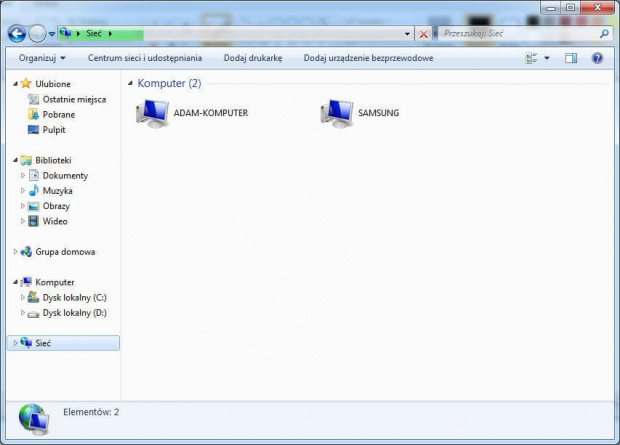Select Grupa domowa in navigation pane
620x445 pixels.
tap(65, 252)
